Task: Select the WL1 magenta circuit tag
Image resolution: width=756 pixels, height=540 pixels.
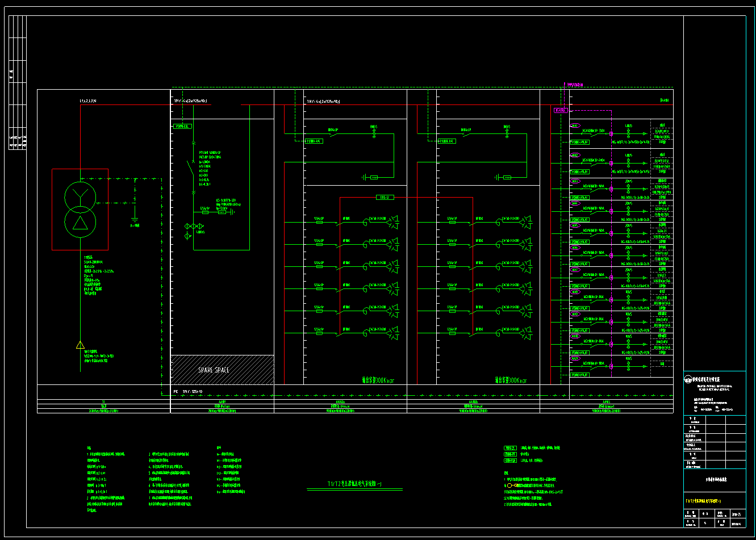Action: [575, 125]
